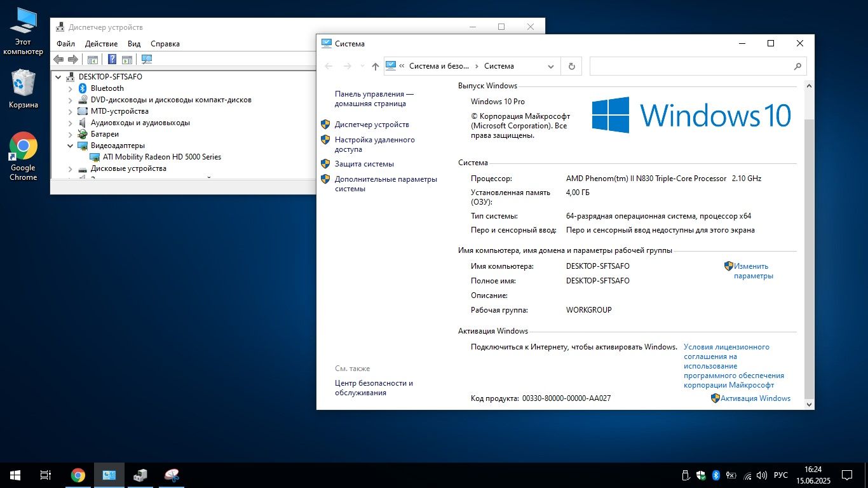Click the Up arrow in System window navigation
Viewport: 868px width, 488px height.
(x=376, y=66)
